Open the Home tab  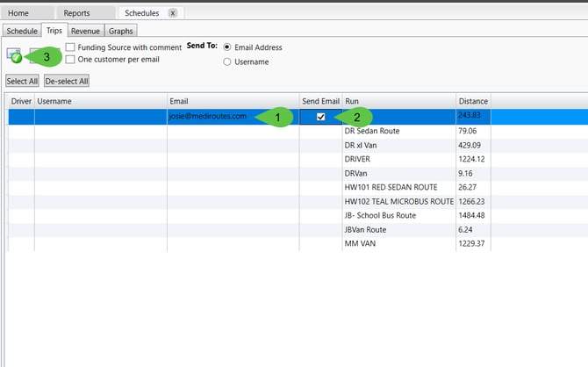(18, 13)
